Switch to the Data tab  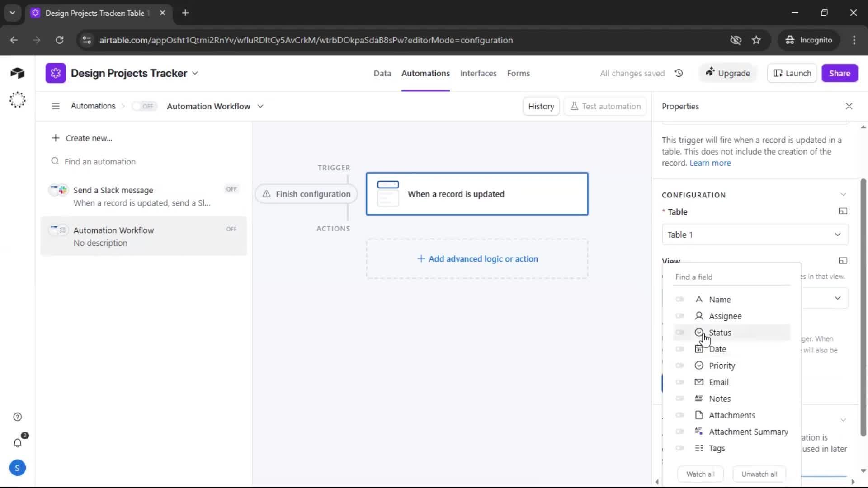pos(382,73)
